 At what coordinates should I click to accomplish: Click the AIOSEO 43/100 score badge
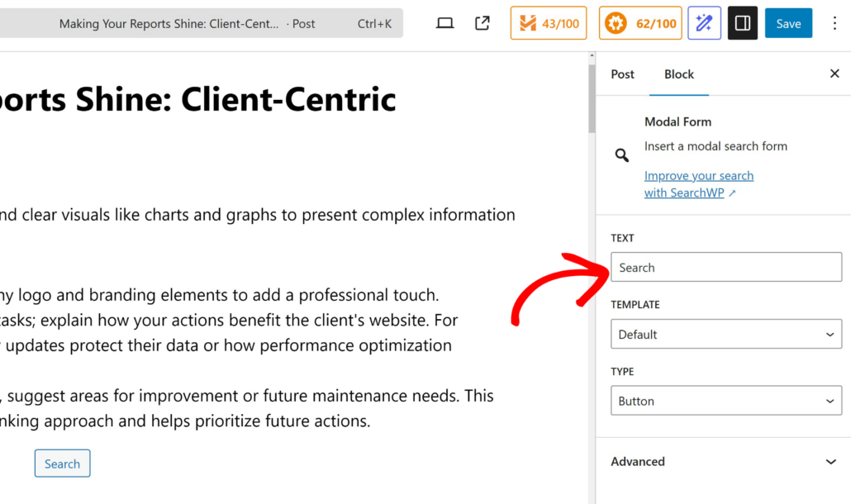point(548,23)
